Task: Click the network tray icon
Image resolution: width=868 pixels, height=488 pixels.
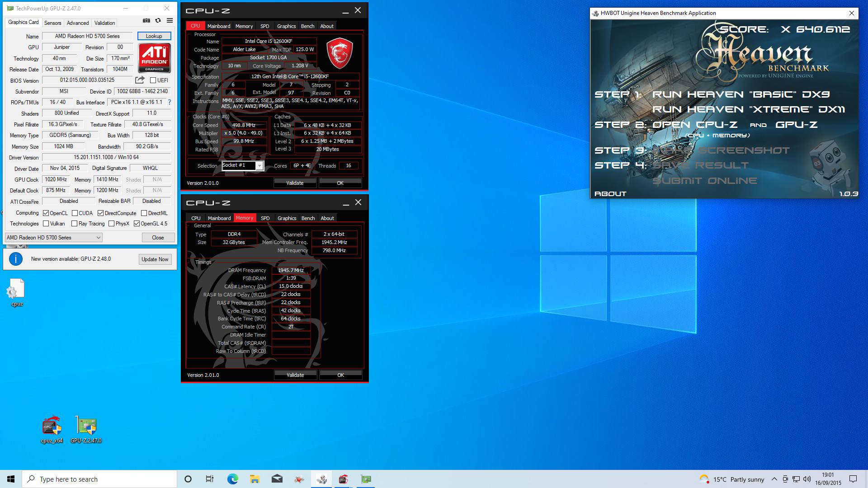Action: pos(796,479)
